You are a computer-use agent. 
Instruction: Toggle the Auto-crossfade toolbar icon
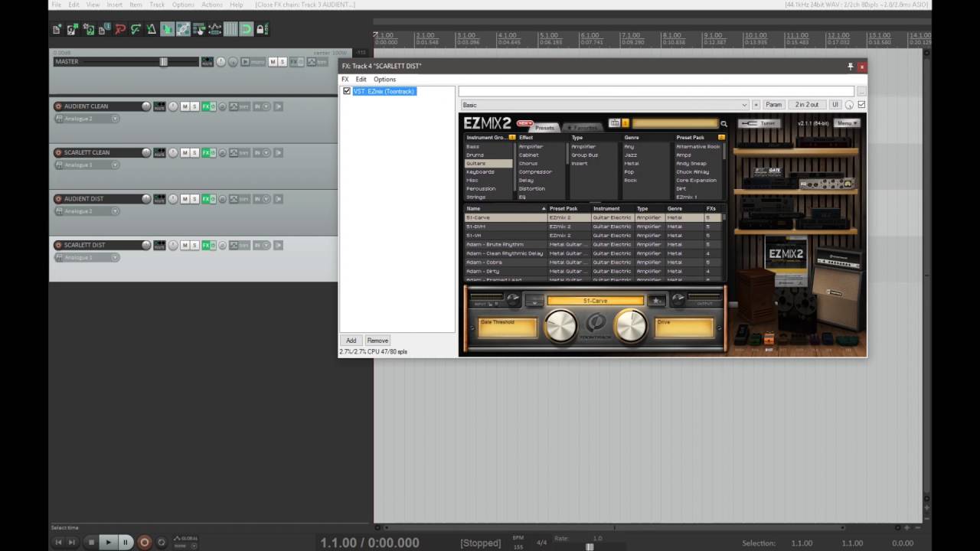[167, 29]
